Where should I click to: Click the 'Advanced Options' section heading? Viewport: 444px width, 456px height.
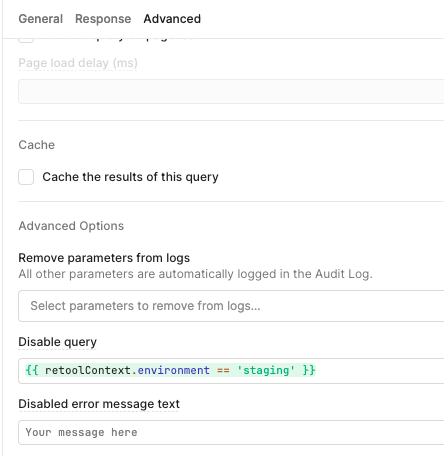point(71,226)
